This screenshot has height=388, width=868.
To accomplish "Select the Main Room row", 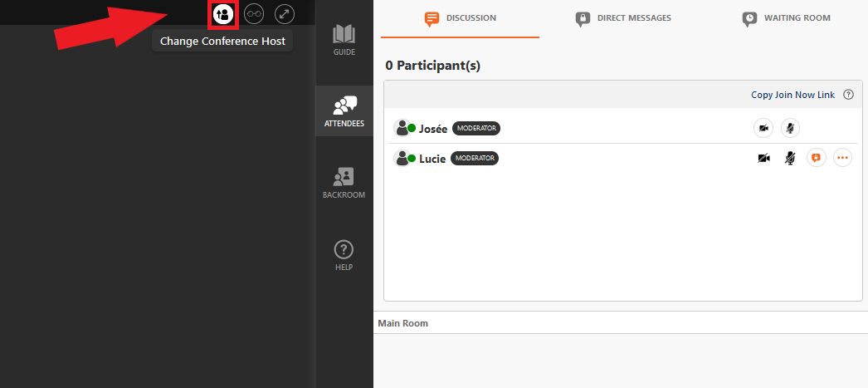I will tap(621, 322).
